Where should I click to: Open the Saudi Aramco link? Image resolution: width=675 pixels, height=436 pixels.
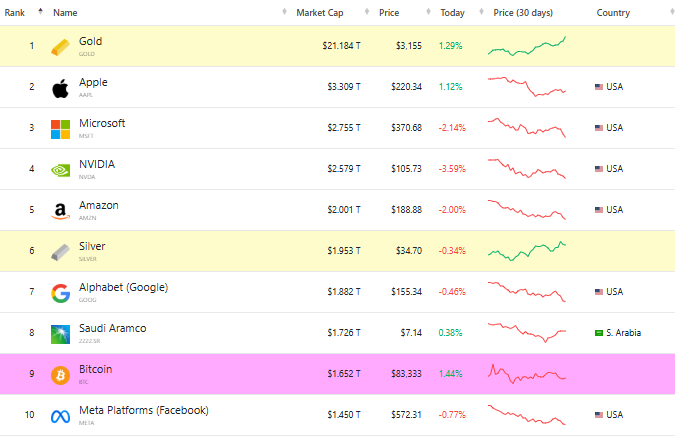112,328
